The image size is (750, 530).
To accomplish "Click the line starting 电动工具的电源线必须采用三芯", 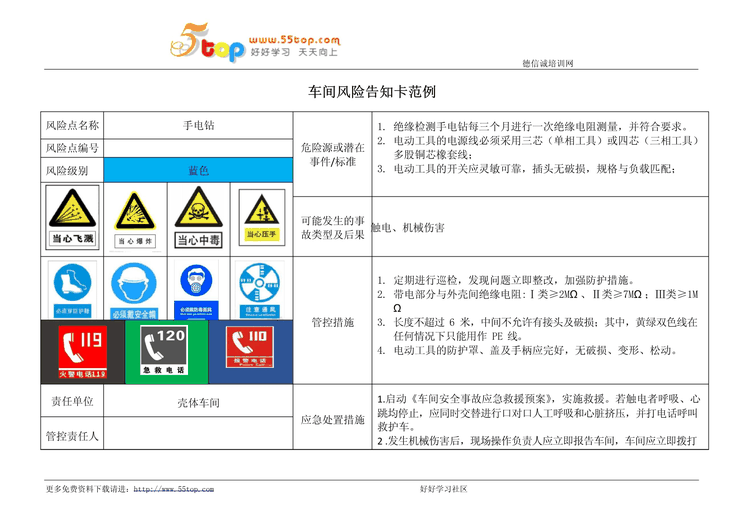I will [539, 141].
